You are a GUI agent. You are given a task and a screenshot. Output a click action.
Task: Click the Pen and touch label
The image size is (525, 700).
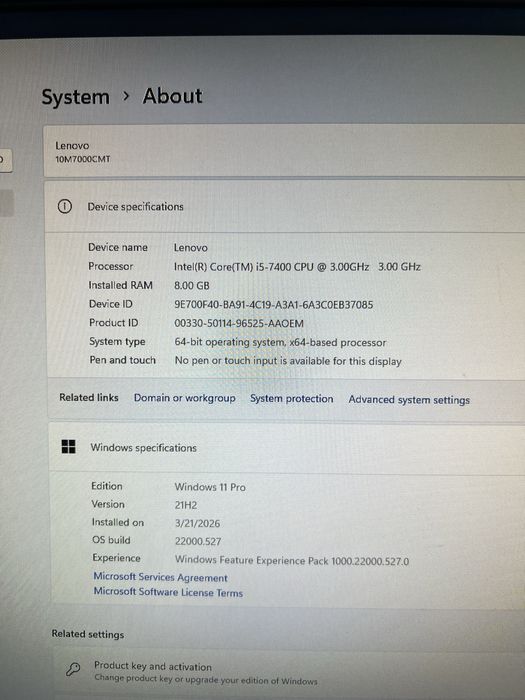[x=122, y=360]
